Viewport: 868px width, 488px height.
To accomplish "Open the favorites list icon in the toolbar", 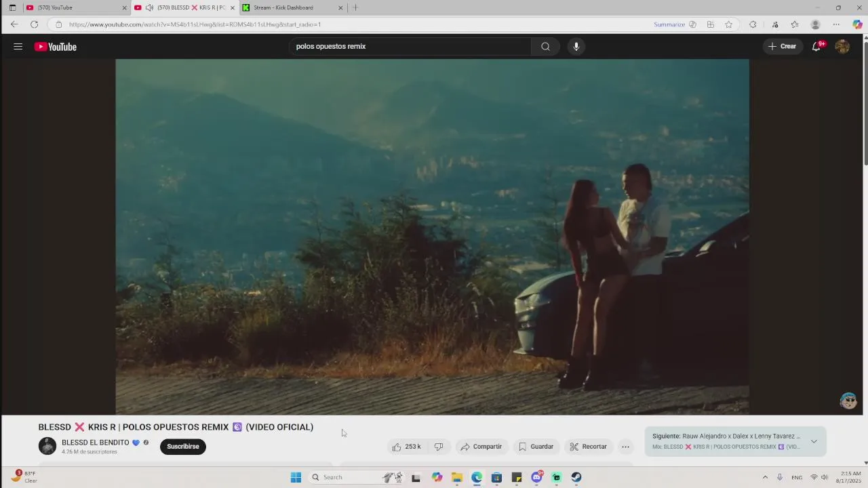I will (x=795, y=24).
